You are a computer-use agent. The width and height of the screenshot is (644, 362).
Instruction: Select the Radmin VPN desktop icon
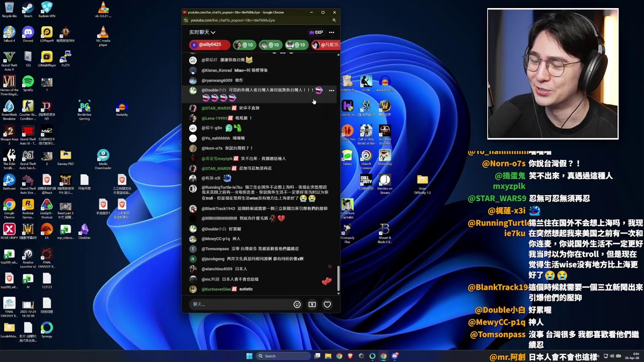pyautogui.click(x=47, y=10)
